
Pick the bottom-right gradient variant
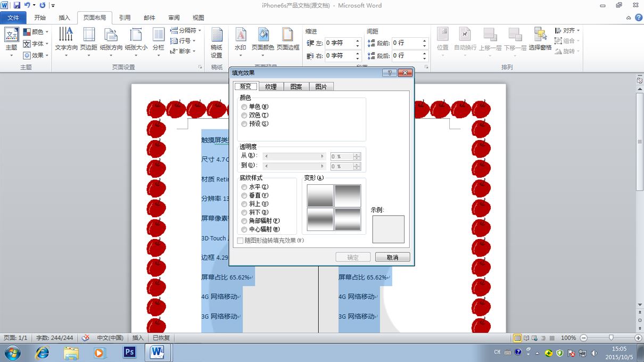[x=348, y=219]
